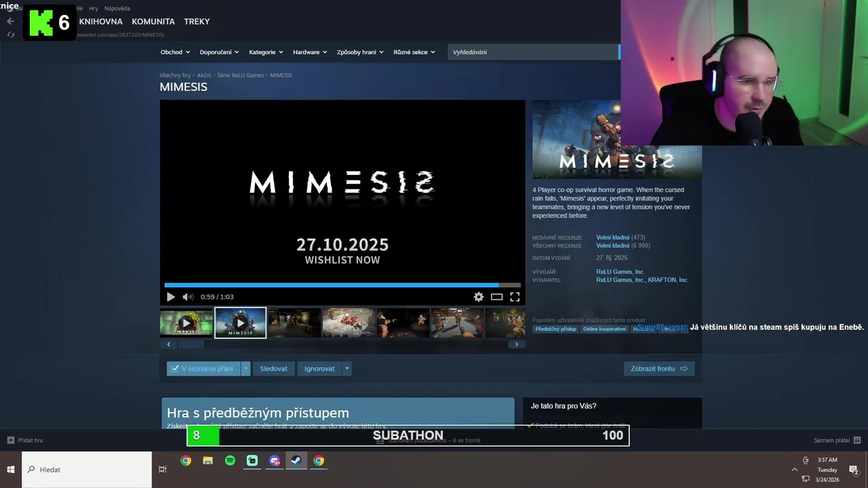Open the TREKY tab
Screen dimensions: 868x488
[197, 22]
